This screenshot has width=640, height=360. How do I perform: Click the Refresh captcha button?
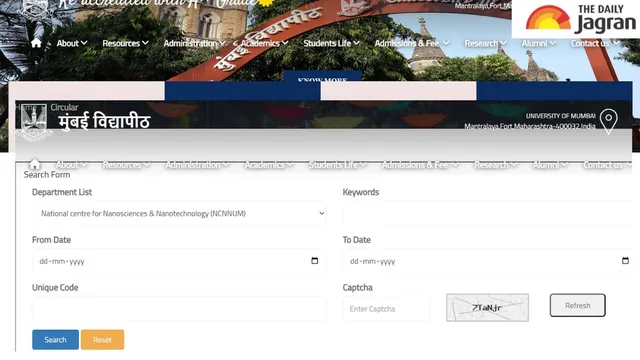pyautogui.click(x=578, y=305)
